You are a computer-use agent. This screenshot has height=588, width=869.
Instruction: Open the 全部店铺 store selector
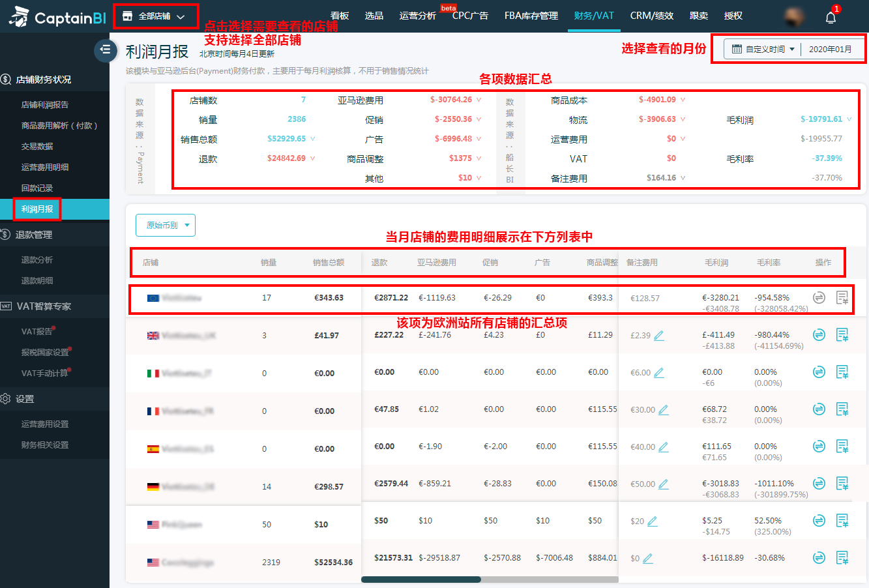coord(155,16)
